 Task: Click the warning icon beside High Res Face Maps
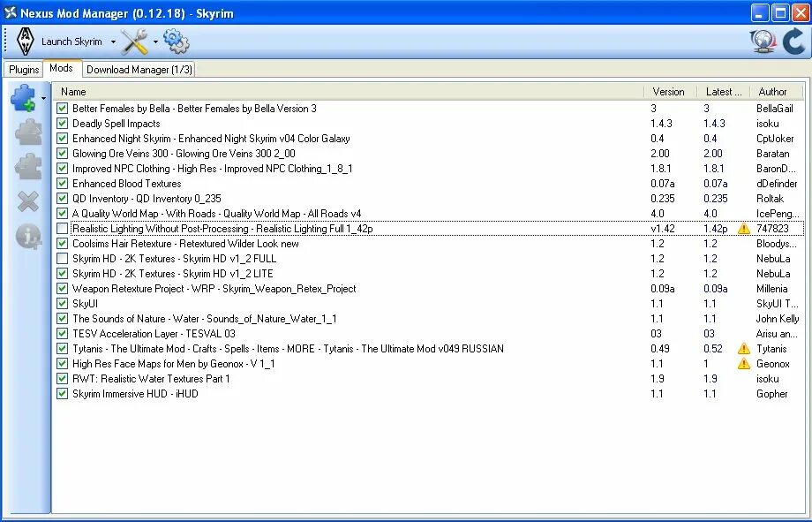[x=744, y=364]
